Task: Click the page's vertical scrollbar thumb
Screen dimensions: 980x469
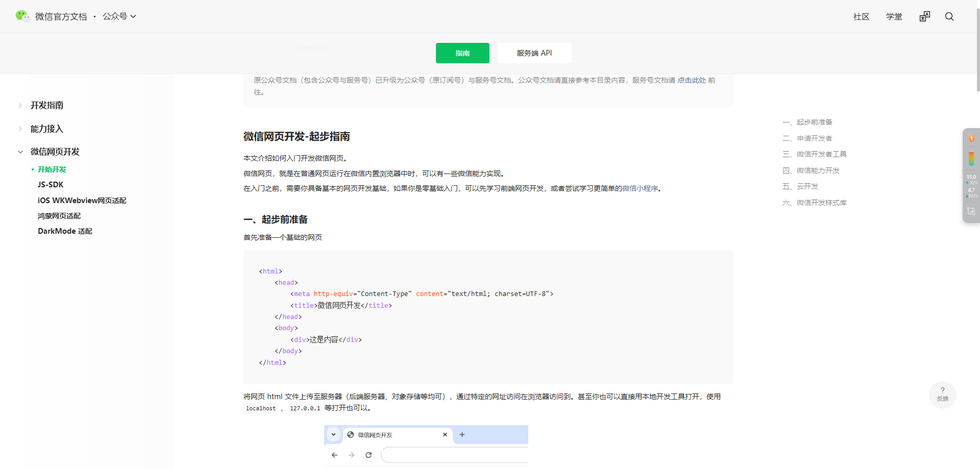Action: (978, 50)
